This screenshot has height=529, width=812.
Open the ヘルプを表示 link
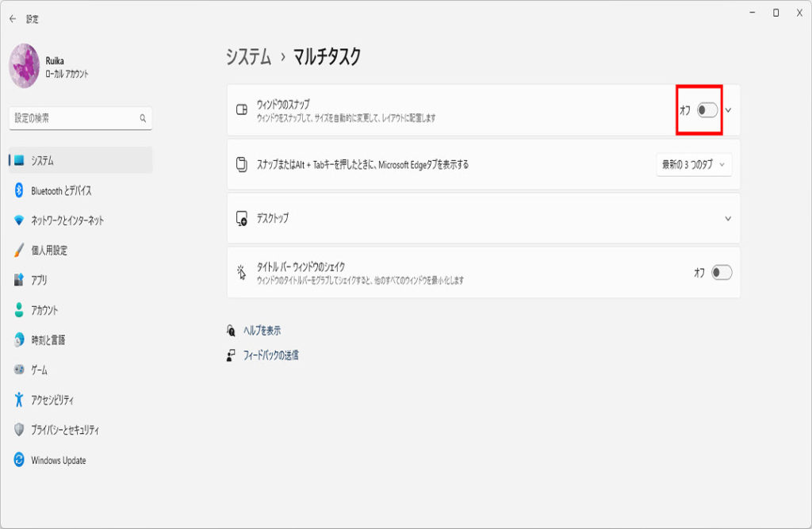pyautogui.click(x=262, y=331)
